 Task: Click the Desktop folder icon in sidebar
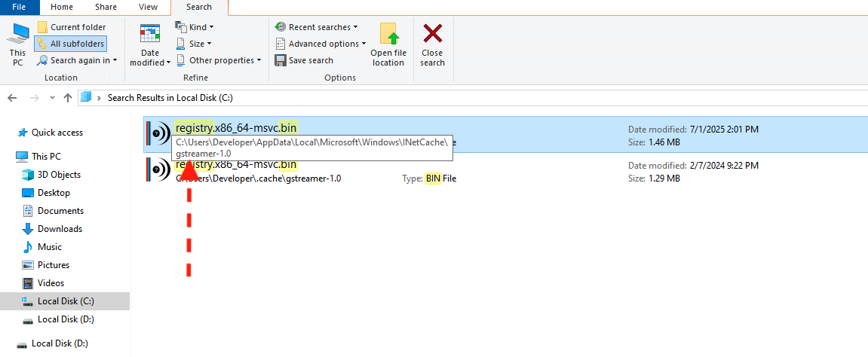pos(28,193)
